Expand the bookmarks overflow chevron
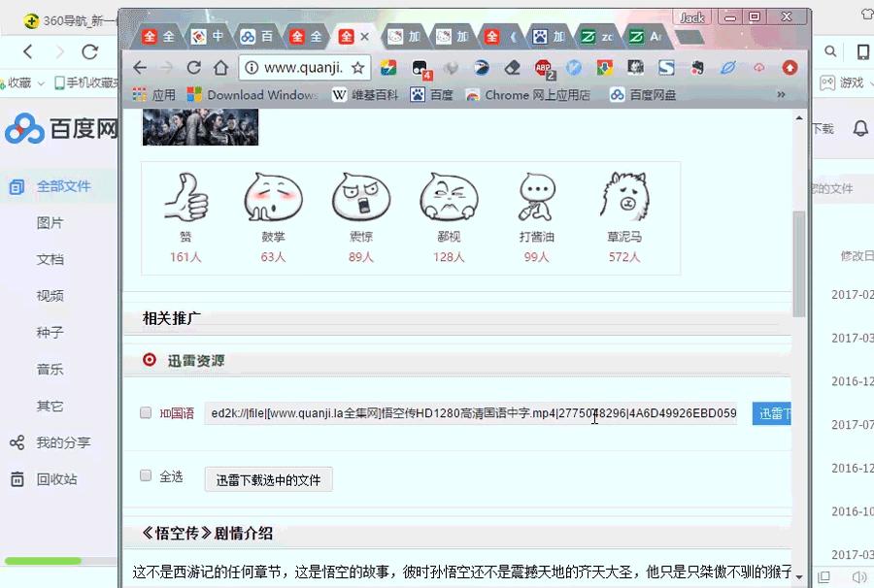Image resolution: width=874 pixels, height=588 pixels. pyautogui.click(x=781, y=95)
